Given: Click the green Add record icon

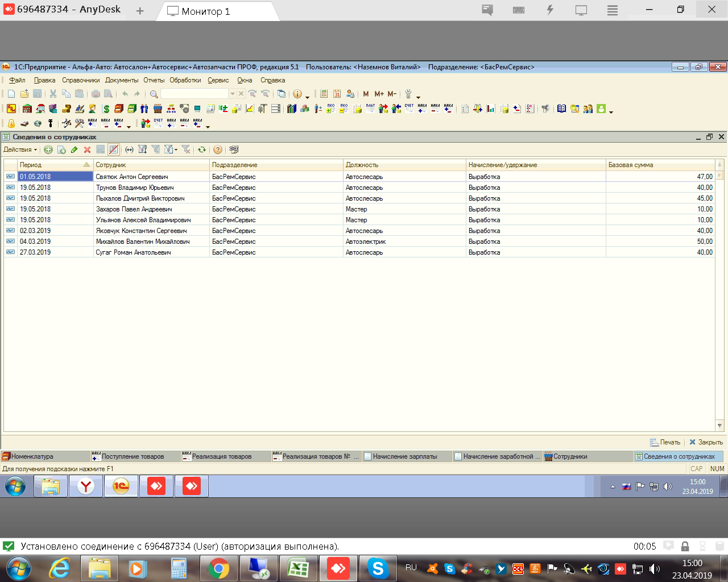Looking at the screenshot, I should coord(48,149).
